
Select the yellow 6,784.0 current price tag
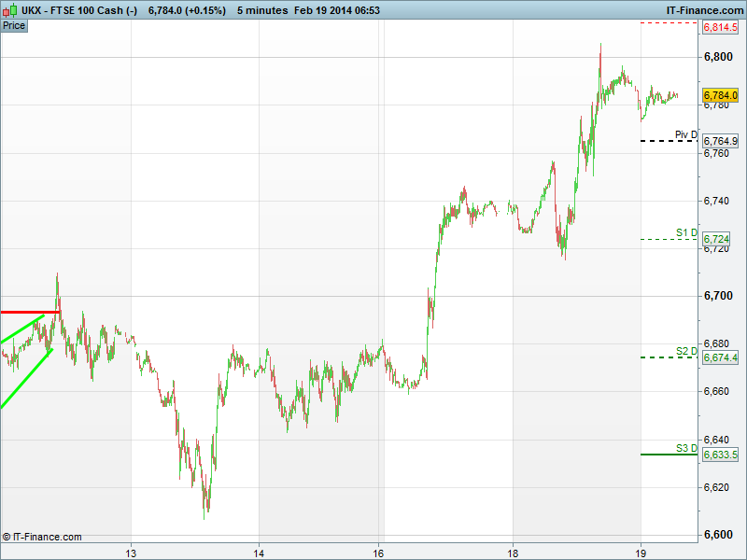(x=720, y=95)
